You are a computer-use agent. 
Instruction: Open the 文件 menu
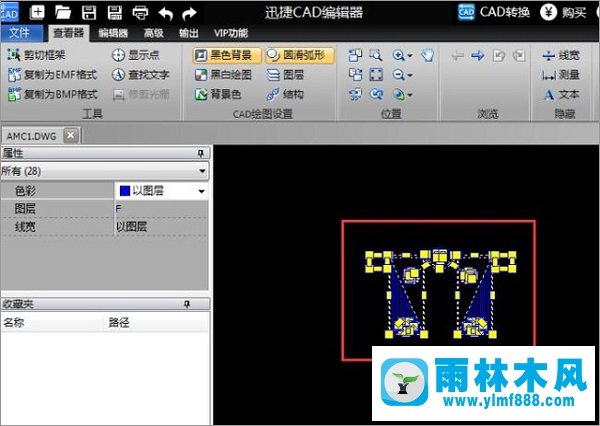click(x=20, y=33)
